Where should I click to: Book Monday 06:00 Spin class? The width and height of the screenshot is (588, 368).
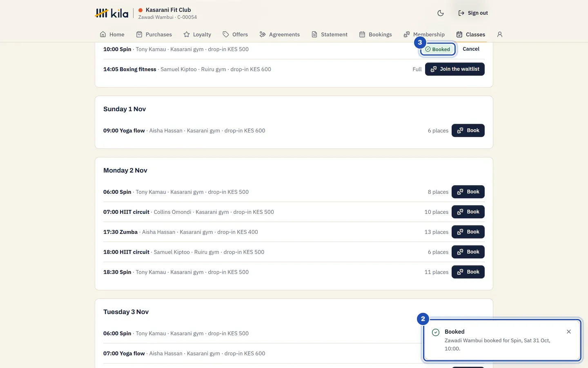point(468,192)
